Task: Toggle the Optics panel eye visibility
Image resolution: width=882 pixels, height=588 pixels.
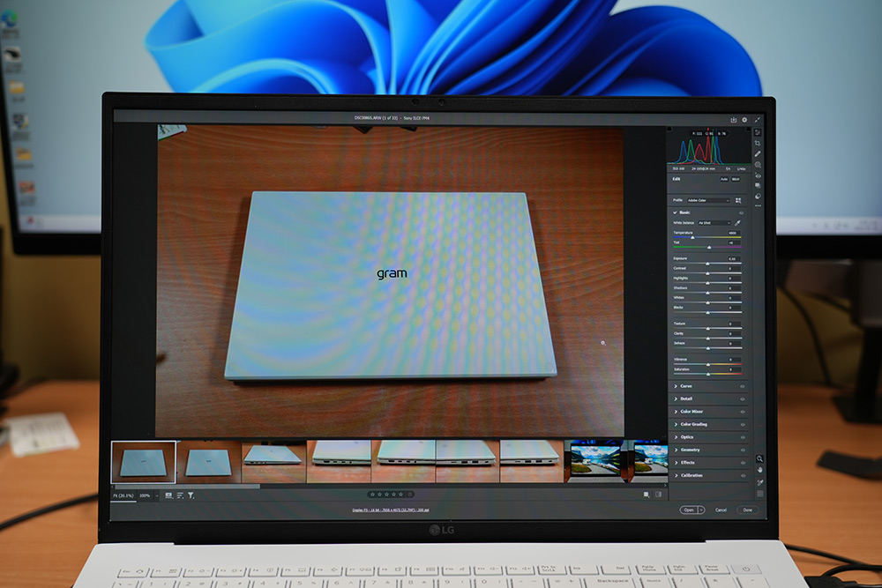Action: pos(743,437)
